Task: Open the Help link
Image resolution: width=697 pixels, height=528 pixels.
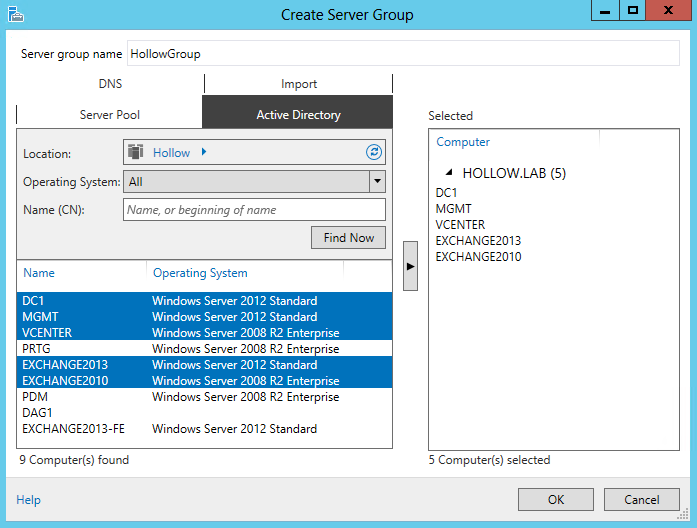Action: (29, 500)
